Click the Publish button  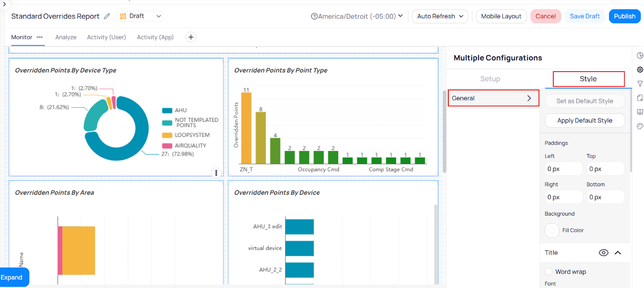coord(624,16)
